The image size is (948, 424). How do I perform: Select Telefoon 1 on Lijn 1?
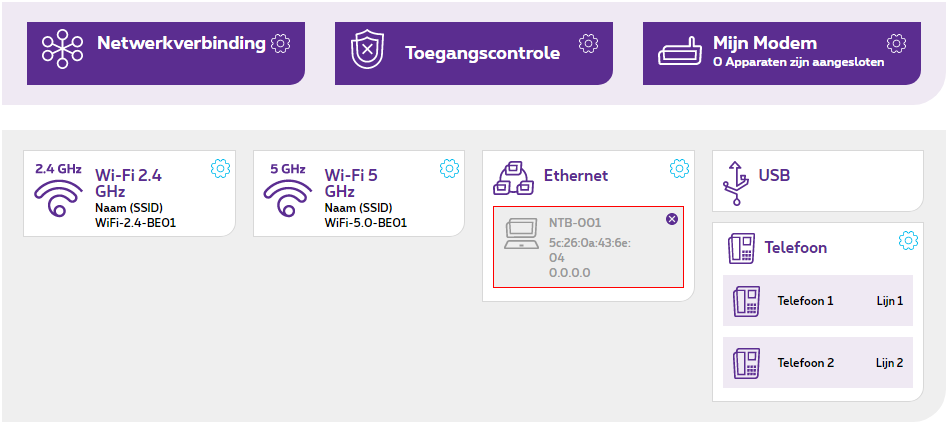(817, 300)
